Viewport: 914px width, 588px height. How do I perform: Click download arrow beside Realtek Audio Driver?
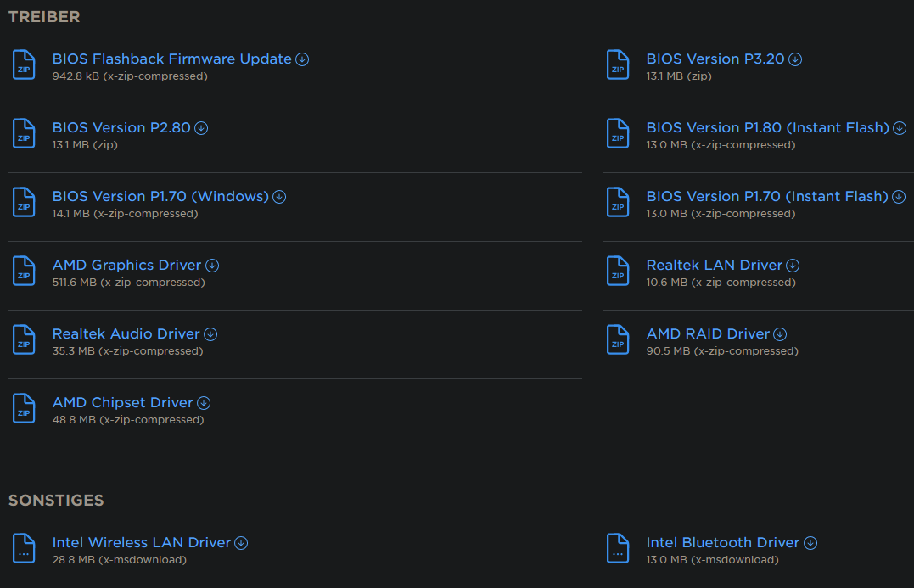210,334
